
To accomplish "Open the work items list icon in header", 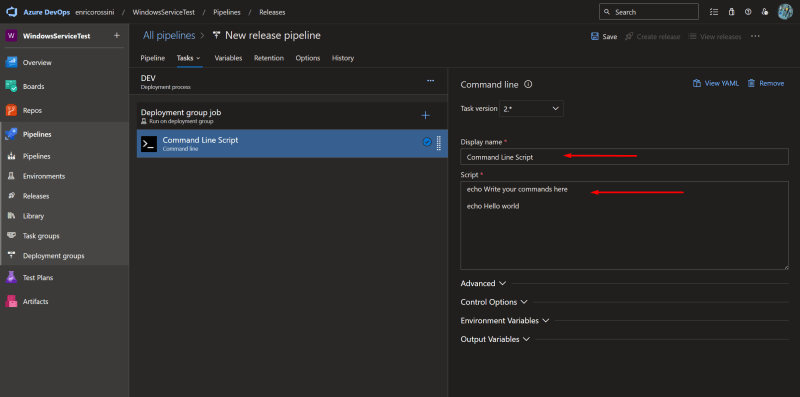I will (x=714, y=12).
